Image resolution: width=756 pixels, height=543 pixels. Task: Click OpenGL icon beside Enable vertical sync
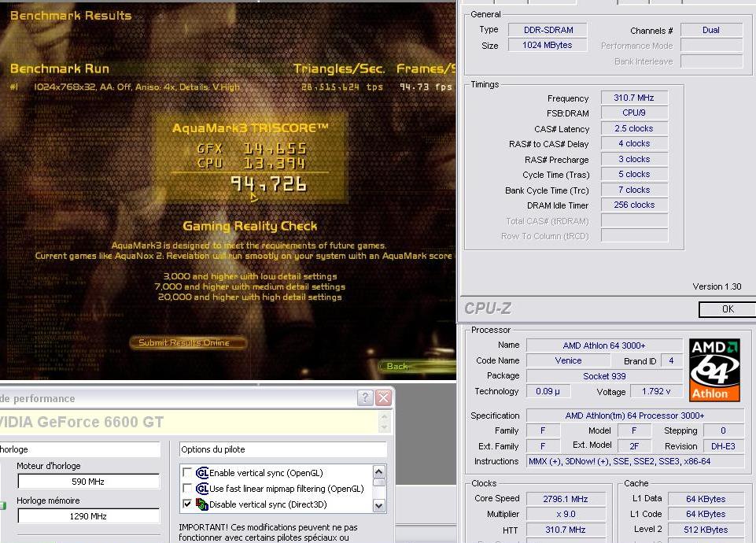(x=202, y=473)
